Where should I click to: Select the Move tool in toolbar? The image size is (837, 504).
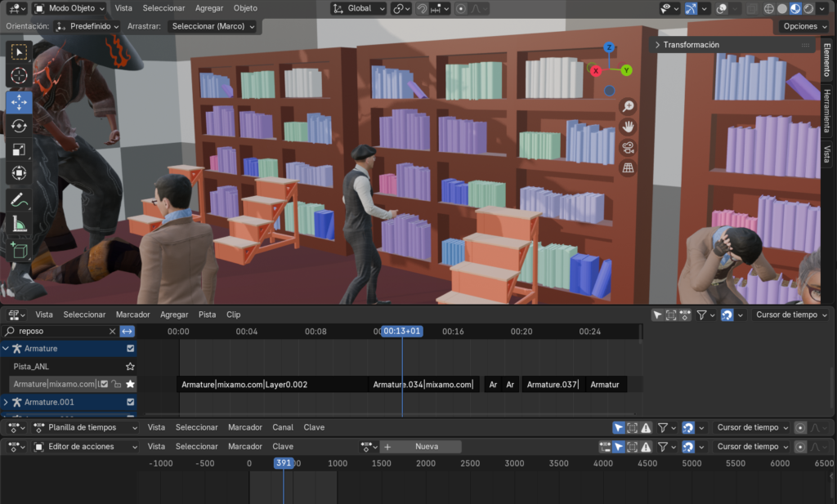(x=19, y=101)
